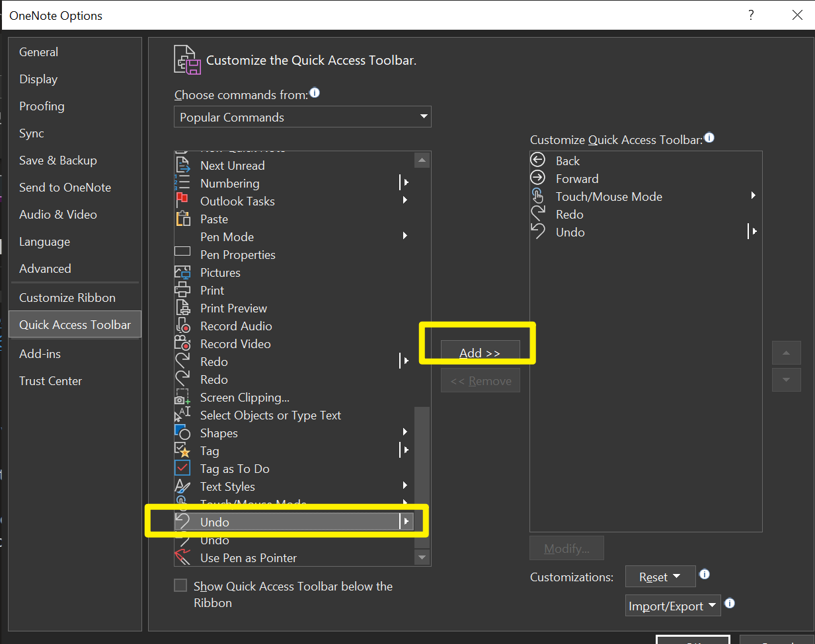815x644 pixels.
Task: Click the Move Up arrow button
Action: 787,353
